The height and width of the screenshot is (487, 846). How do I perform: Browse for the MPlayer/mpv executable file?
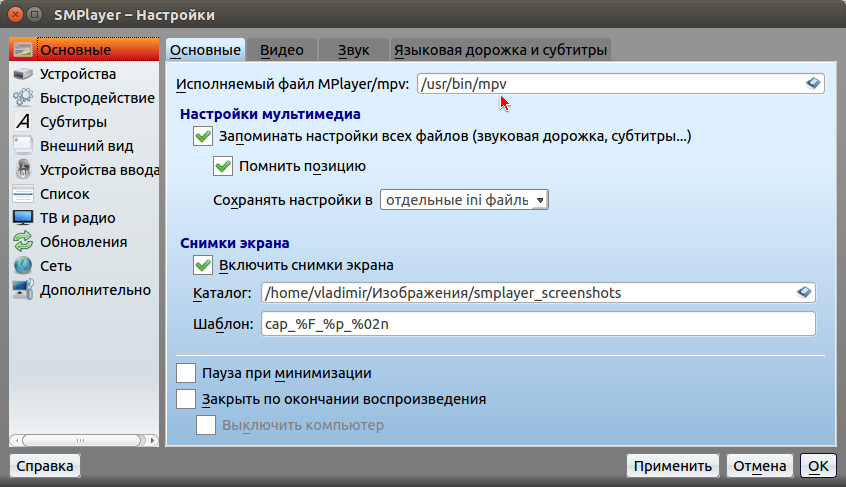tap(813, 84)
